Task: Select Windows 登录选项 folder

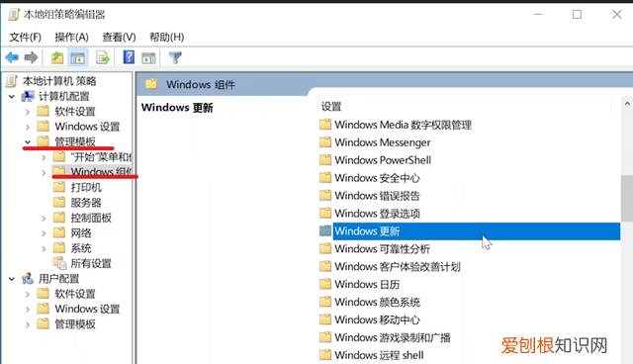Action: [x=377, y=214]
